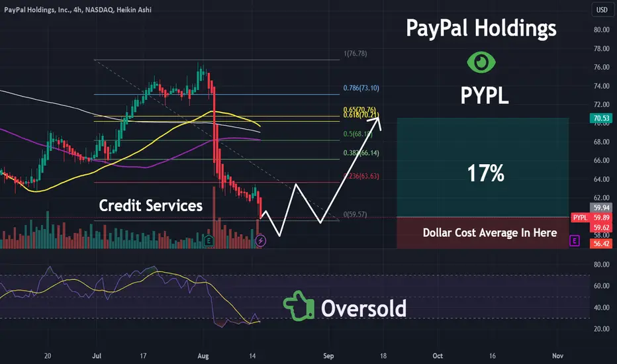
Task: Click 60.00 on the oscillator scale
Action: click(x=602, y=286)
